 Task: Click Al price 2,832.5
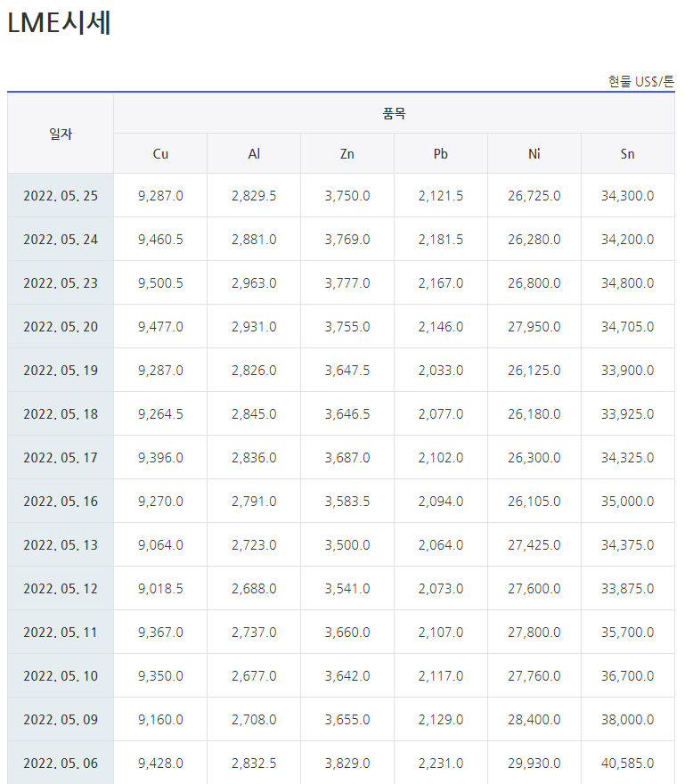(254, 763)
